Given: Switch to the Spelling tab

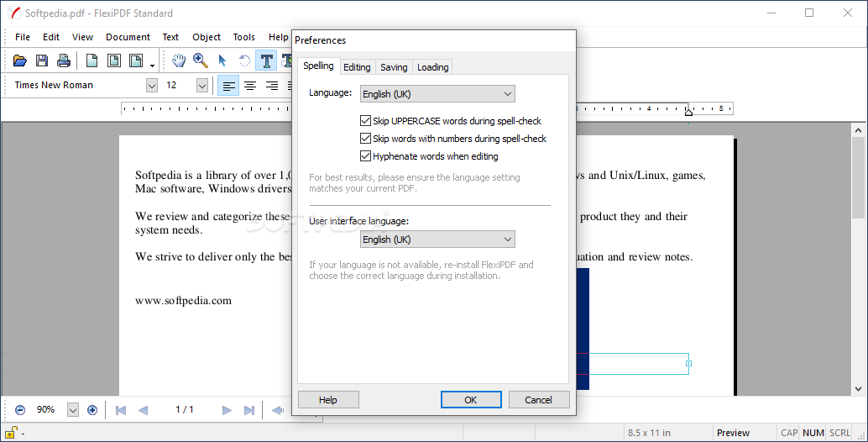Looking at the screenshot, I should (x=318, y=66).
